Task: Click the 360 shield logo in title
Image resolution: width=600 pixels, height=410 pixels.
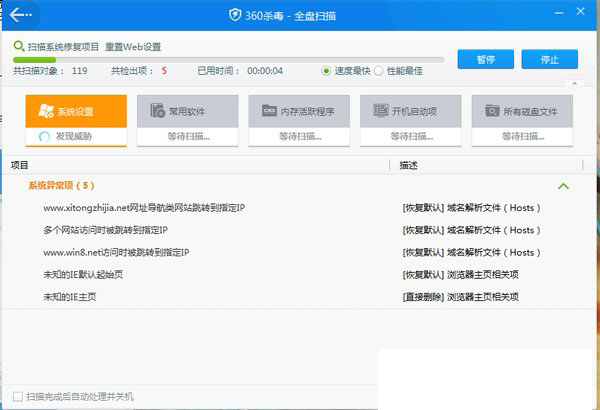Action: coord(235,15)
